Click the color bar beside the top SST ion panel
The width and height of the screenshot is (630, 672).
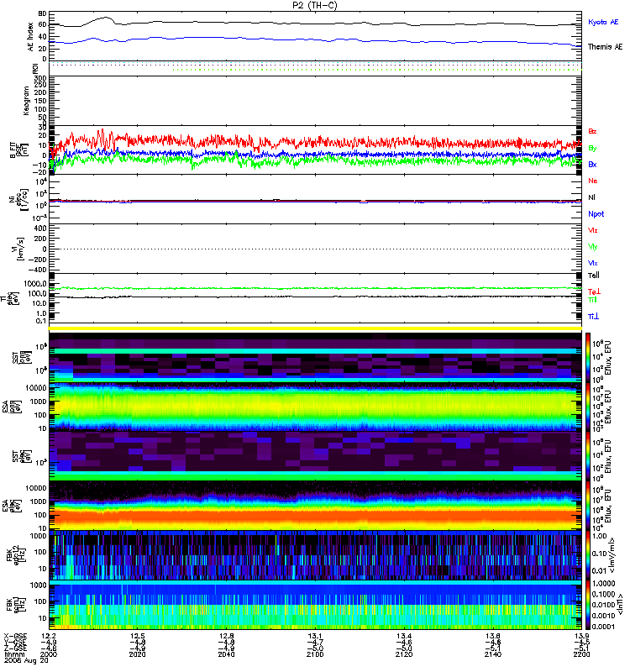588,356
